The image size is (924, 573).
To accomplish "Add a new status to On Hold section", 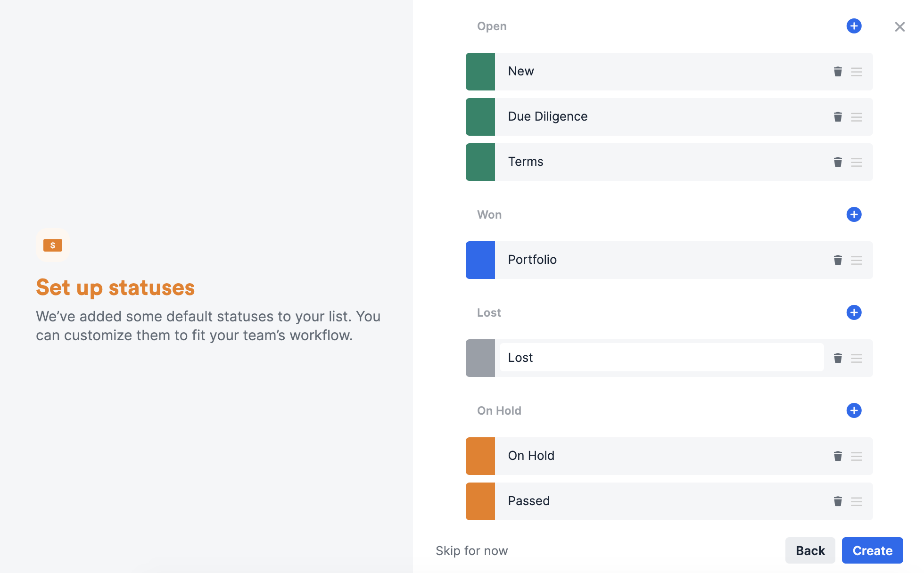I will [854, 410].
